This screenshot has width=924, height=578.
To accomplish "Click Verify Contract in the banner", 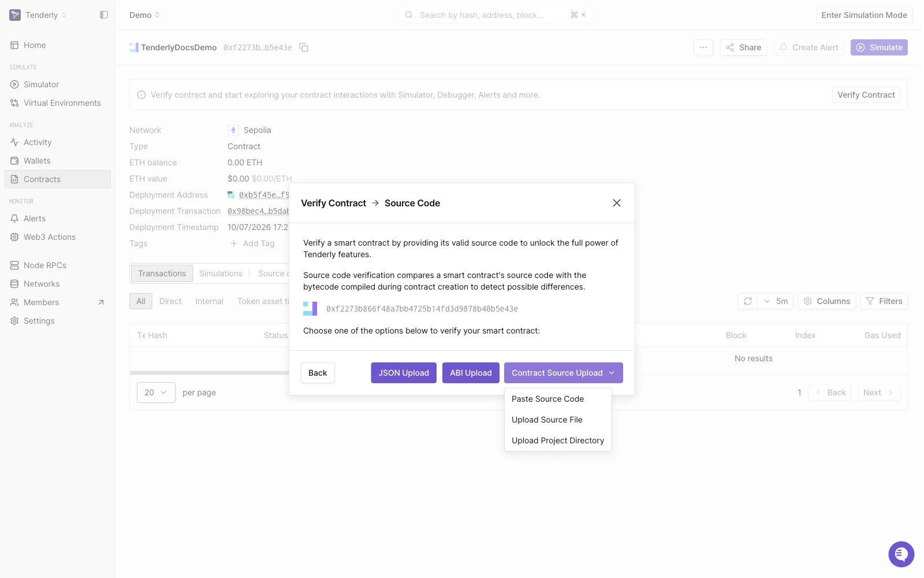I will [x=866, y=95].
